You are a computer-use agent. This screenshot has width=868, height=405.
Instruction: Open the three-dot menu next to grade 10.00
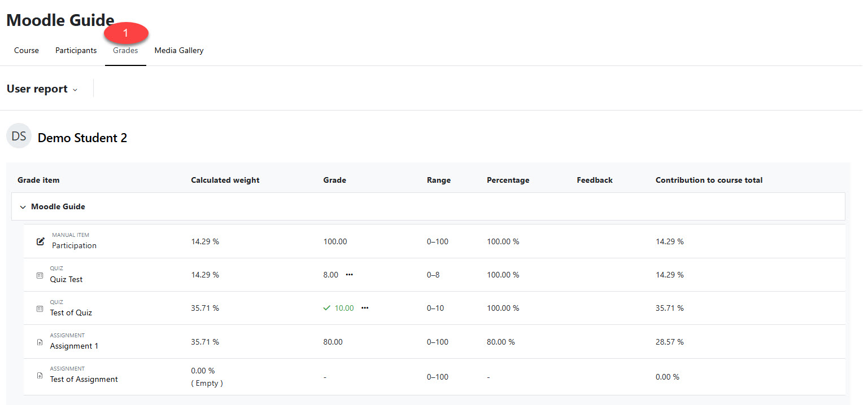(x=365, y=308)
